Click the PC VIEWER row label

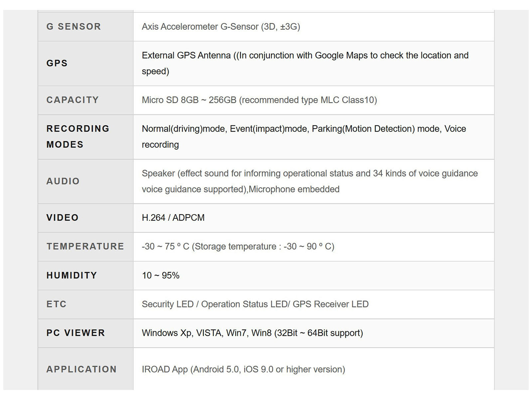tap(75, 333)
